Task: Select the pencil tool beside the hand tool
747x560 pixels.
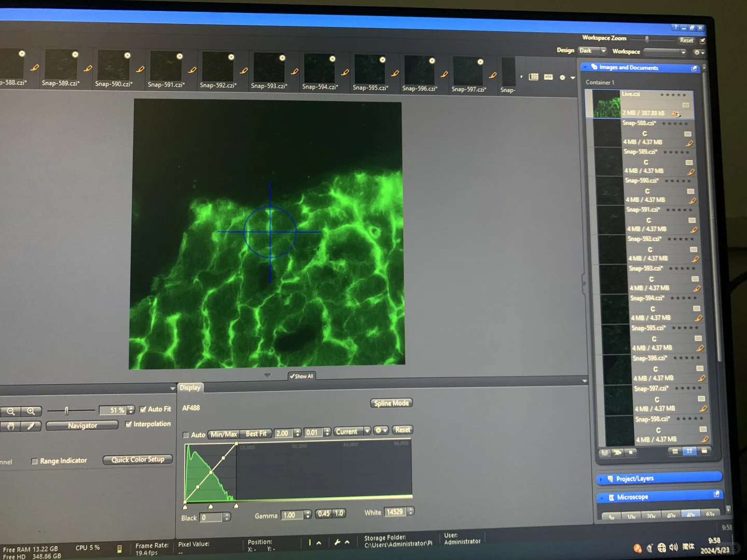Action: (31, 426)
